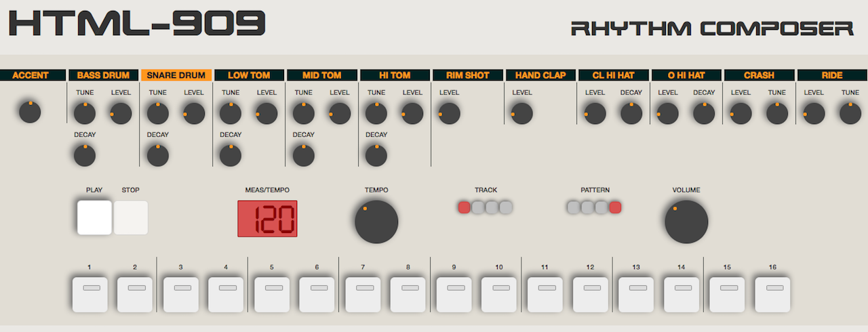Click the O Hi Hat DECAY knob
Viewport: 868px width, 332px height.
(704, 113)
